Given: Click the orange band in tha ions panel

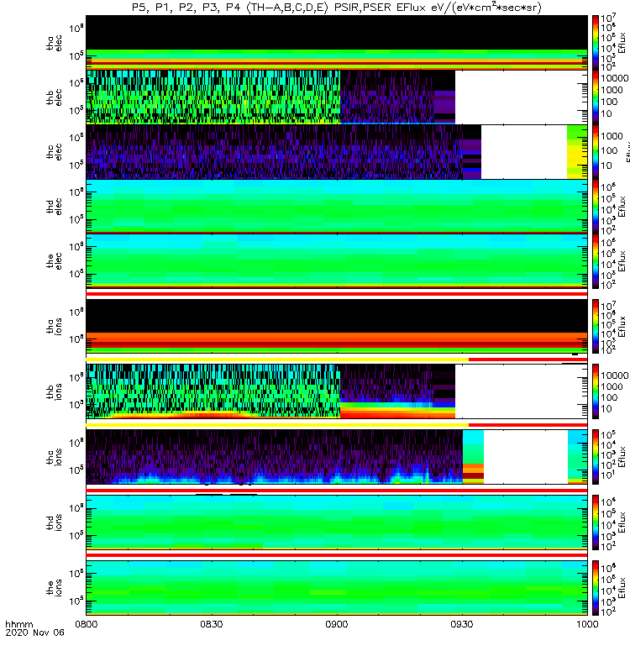Looking at the screenshot, I should (337, 337).
